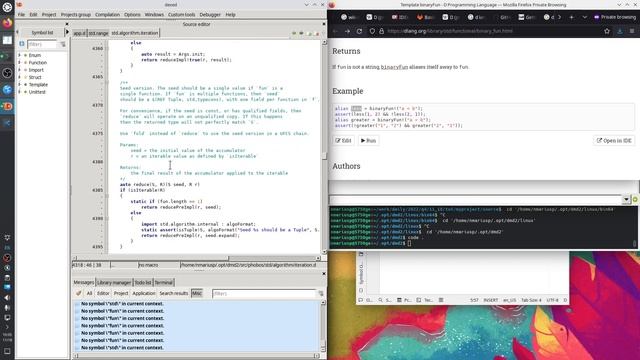Open the list all tabs dropdown
Image resolution: width=640 pixels, height=360 pixels.
584,17
